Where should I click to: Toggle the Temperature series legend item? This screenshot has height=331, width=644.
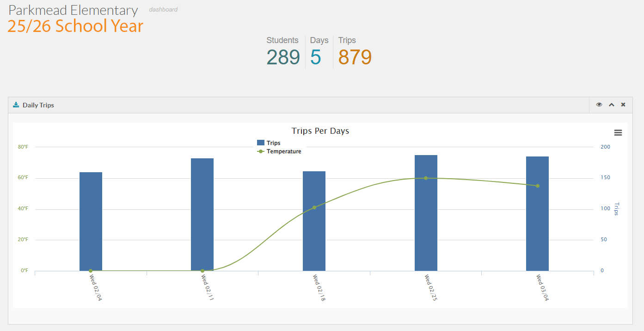click(283, 151)
